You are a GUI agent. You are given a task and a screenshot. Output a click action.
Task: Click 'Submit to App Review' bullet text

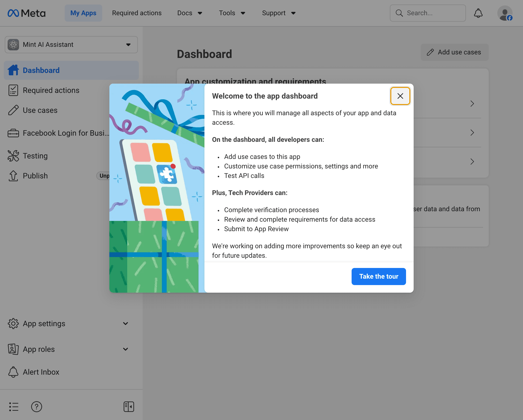pyautogui.click(x=256, y=229)
